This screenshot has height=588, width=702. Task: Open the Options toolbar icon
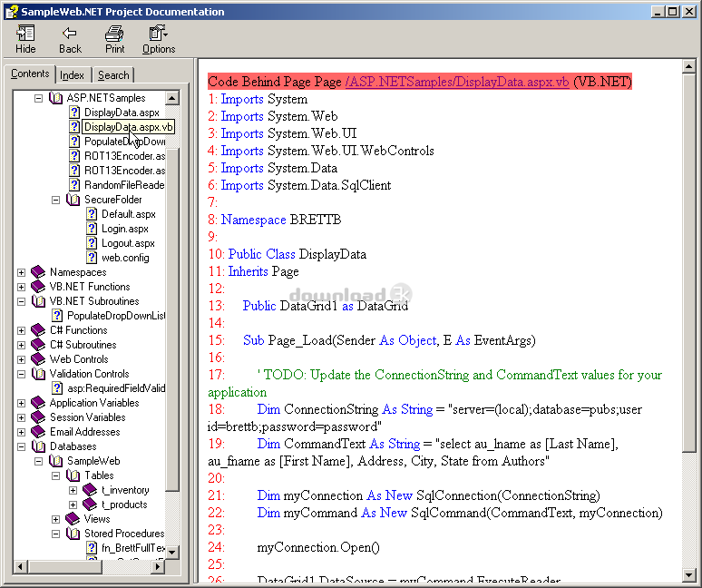click(158, 34)
